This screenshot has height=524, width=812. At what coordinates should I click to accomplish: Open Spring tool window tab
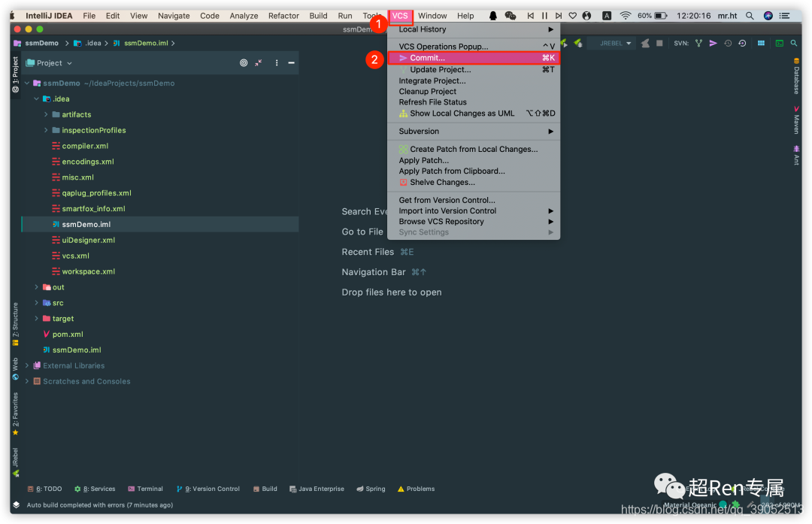coord(371,489)
